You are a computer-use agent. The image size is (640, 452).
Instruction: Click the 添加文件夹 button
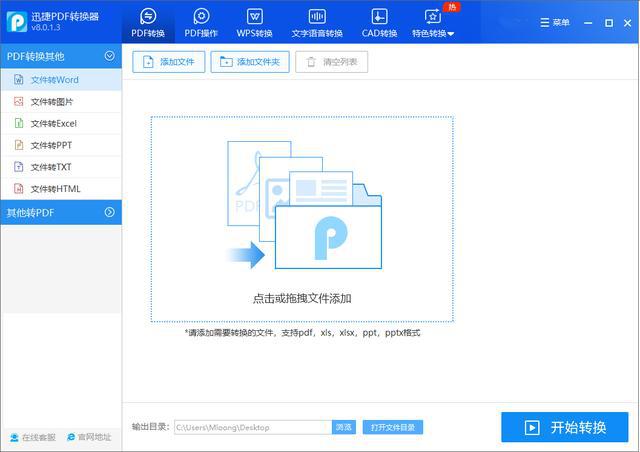[250, 62]
